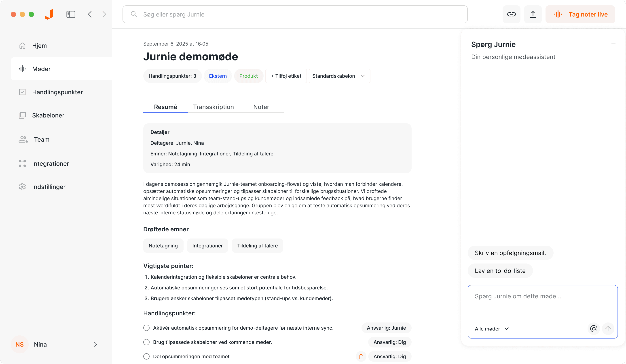Click the 'Skriv en opfølgningsmail' suggestion
The height and width of the screenshot is (364, 626).
(510, 253)
